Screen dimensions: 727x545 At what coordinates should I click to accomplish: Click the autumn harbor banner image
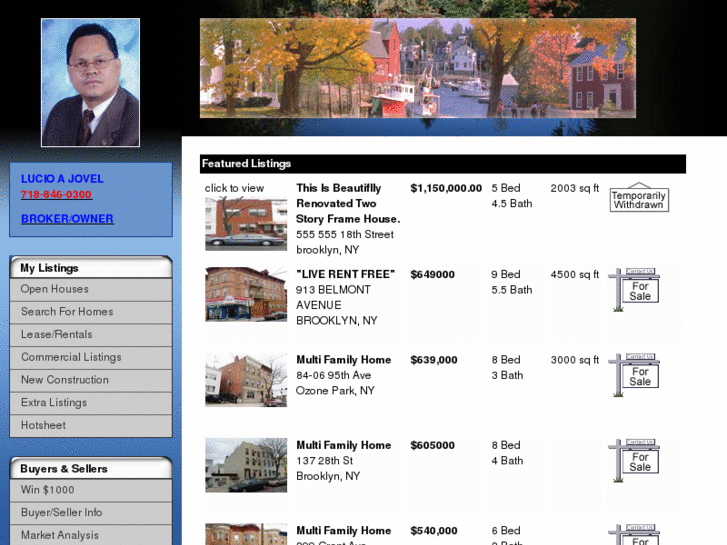click(x=418, y=68)
